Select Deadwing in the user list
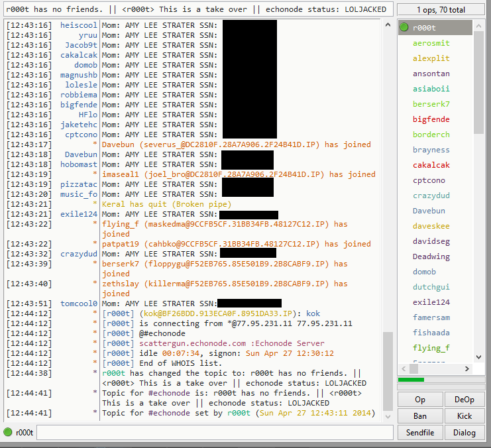 click(431, 256)
